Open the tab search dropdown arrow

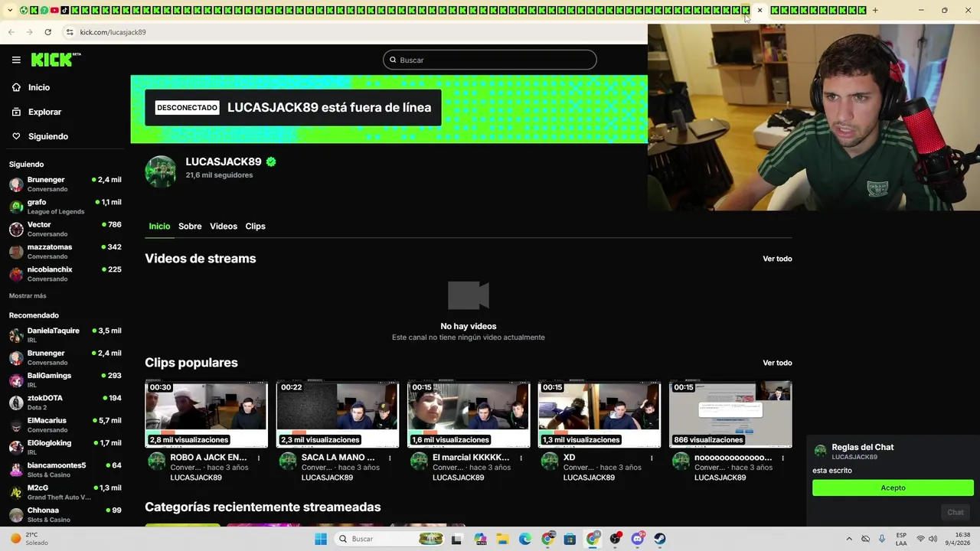click(10, 10)
